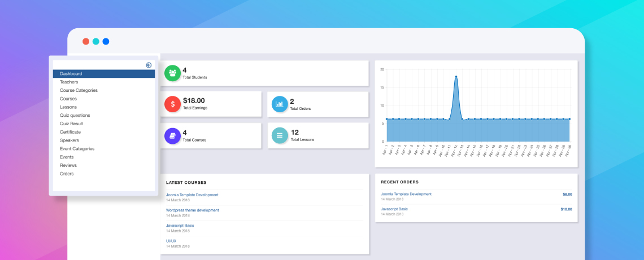The image size is (644, 260).
Task: Click the teal list Total Lessons icon
Action: coord(280,136)
